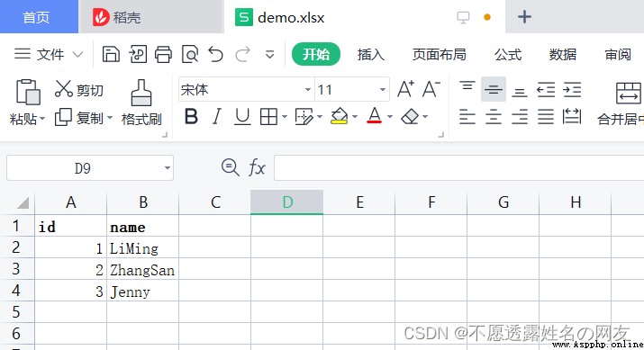Select the 开始 Home ribbon tab
Viewport: 644px width, 350px height.
[316, 54]
